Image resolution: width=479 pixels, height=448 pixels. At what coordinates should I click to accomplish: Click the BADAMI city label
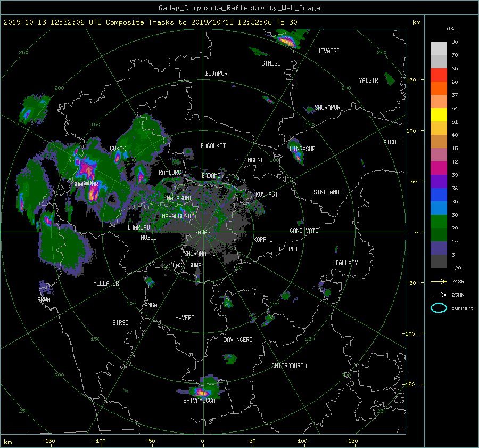pos(211,176)
